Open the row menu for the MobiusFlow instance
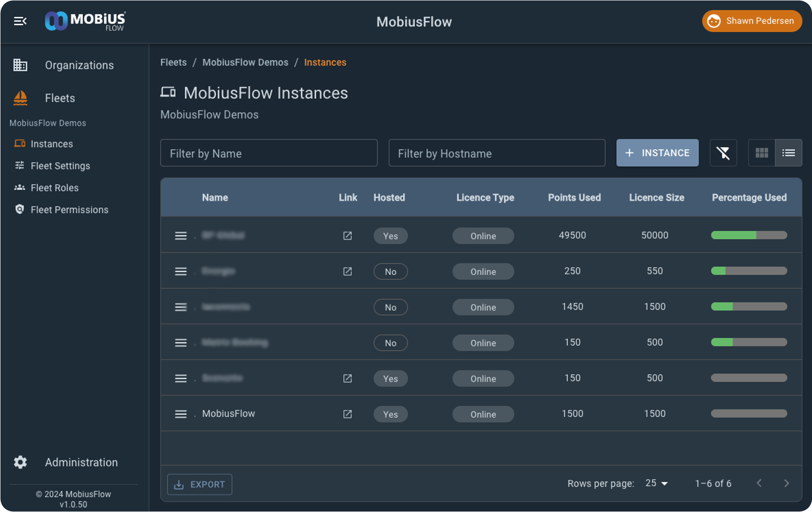812x512 pixels. pos(180,414)
